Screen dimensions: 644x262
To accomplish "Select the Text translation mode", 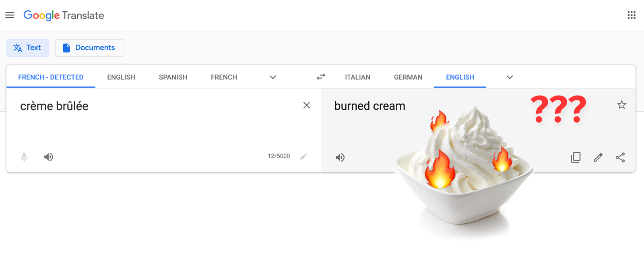I will [x=28, y=48].
